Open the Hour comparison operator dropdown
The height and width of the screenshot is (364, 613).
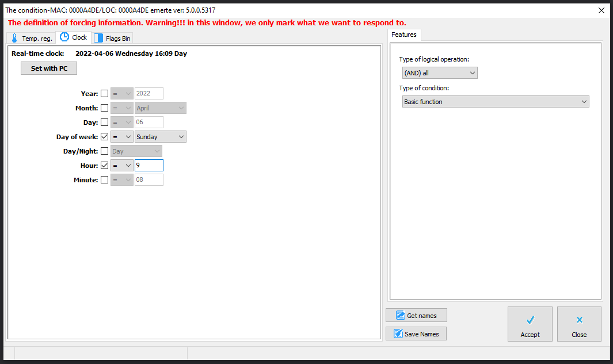click(121, 165)
